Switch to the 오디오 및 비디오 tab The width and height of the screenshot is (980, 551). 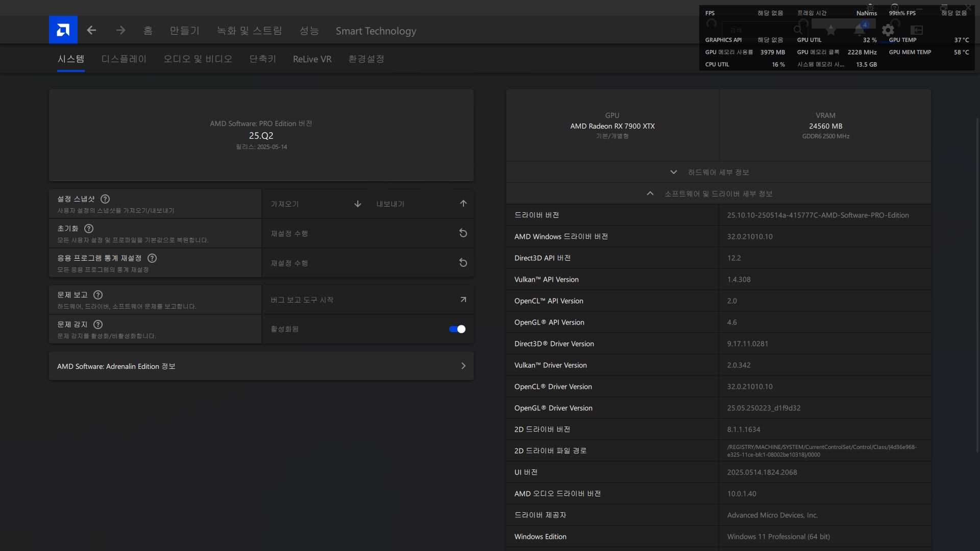(198, 59)
